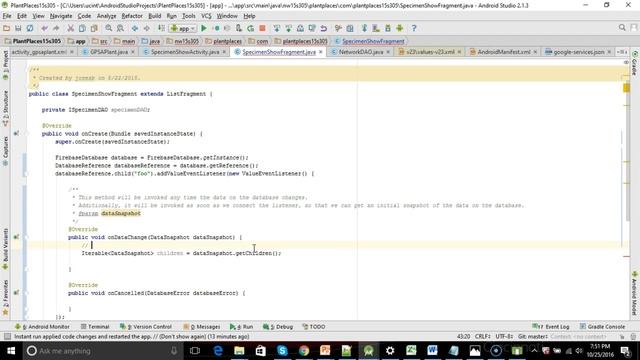
Task: Open the Terminal tool window
Action: (x=95, y=327)
